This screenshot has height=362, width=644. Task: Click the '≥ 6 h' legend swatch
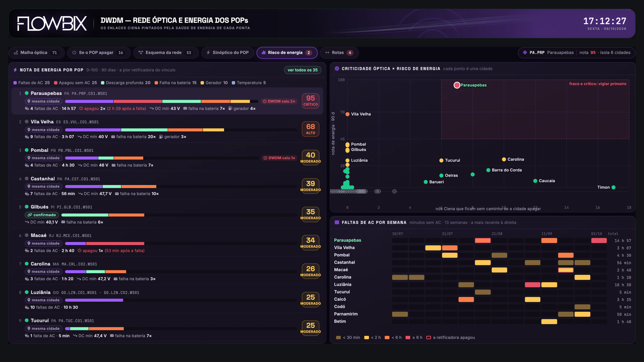point(408,338)
